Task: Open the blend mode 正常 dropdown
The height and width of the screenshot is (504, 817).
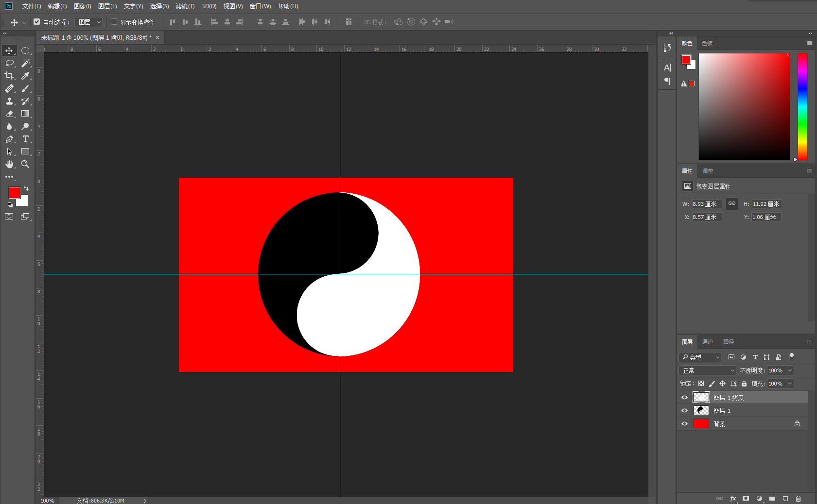Action: click(708, 370)
